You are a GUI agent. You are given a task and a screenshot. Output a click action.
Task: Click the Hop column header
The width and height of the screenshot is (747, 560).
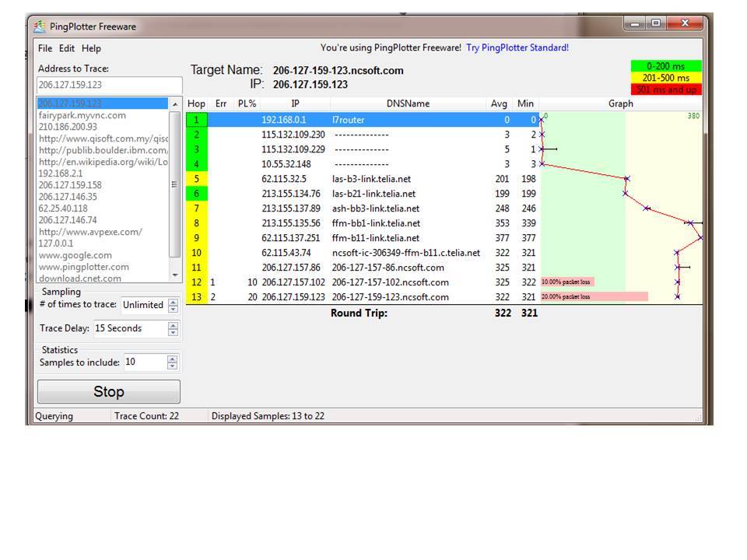[196, 103]
